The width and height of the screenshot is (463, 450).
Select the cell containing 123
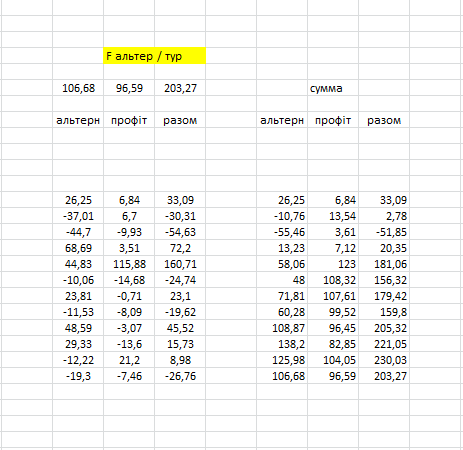coord(333,264)
